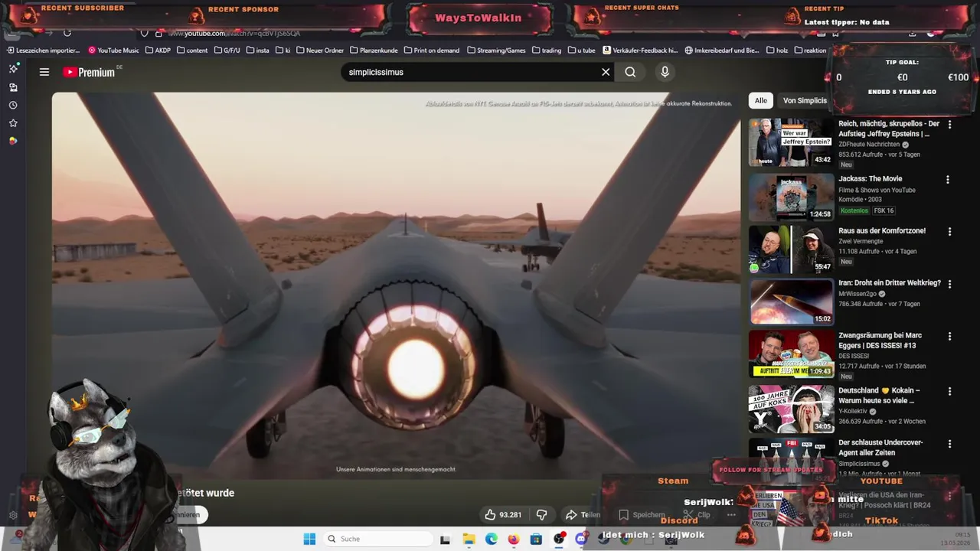Select the Von Simplicis filter chip
The image size is (980, 551).
click(805, 100)
